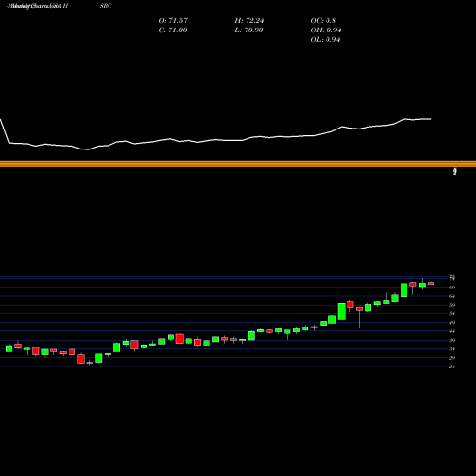This screenshot has width=476, height=476.
Task: Click the last small red candlestick
Action: pos(431,283)
